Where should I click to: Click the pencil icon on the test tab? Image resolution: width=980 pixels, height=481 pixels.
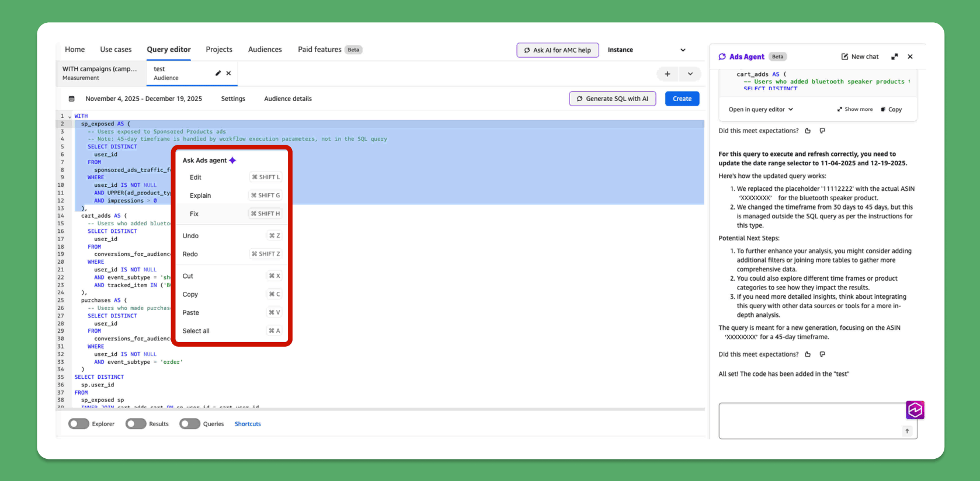tap(218, 73)
